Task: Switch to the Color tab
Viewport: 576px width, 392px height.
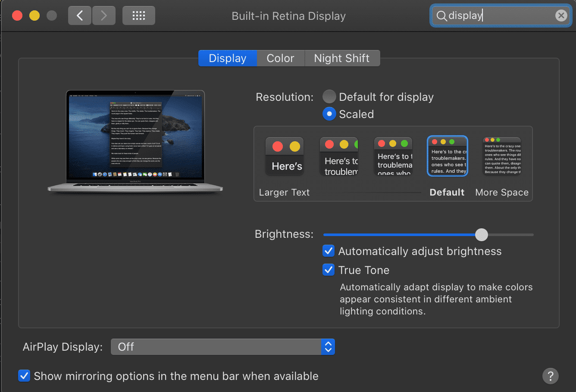Action: 280,58
